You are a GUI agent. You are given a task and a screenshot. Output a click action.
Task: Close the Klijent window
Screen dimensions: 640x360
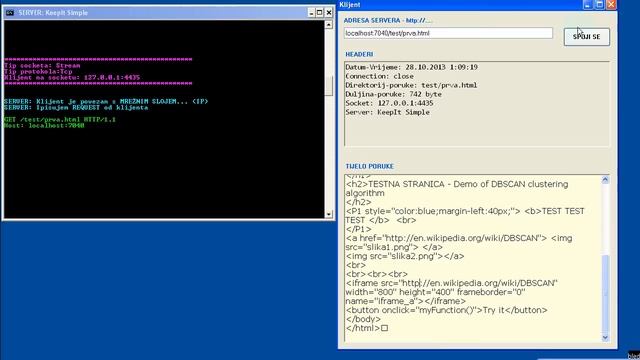(611, 4)
